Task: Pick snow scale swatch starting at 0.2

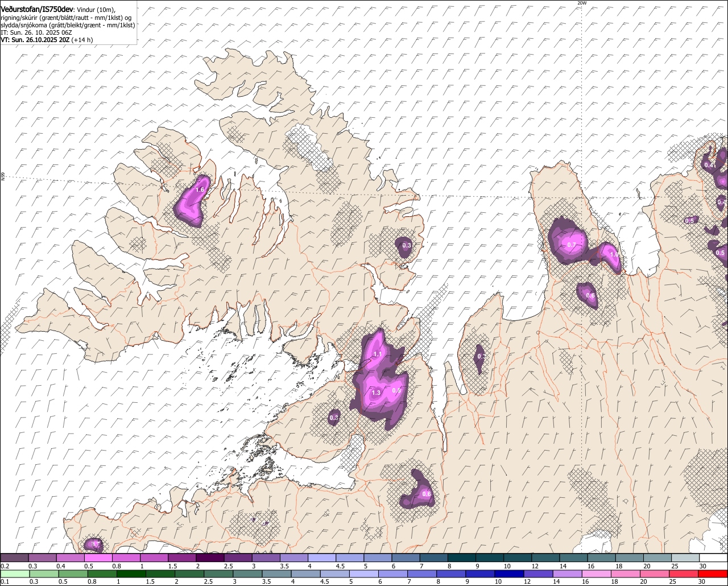Action: click(14, 558)
